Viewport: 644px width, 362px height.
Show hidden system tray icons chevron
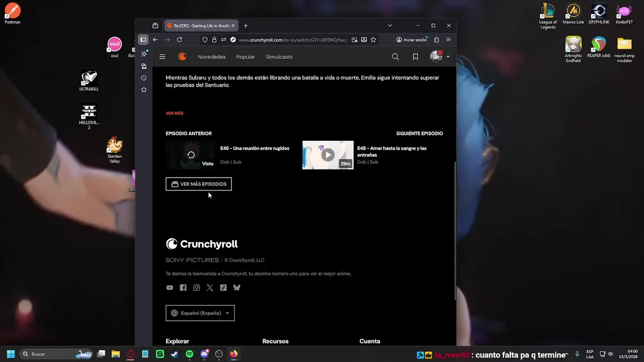[568, 354]
